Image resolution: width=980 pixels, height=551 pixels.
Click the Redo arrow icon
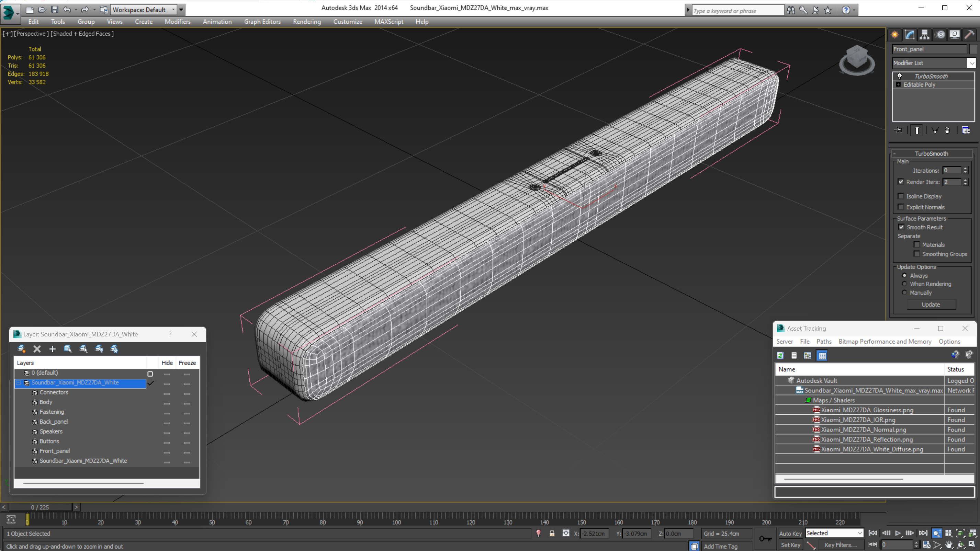85,10
